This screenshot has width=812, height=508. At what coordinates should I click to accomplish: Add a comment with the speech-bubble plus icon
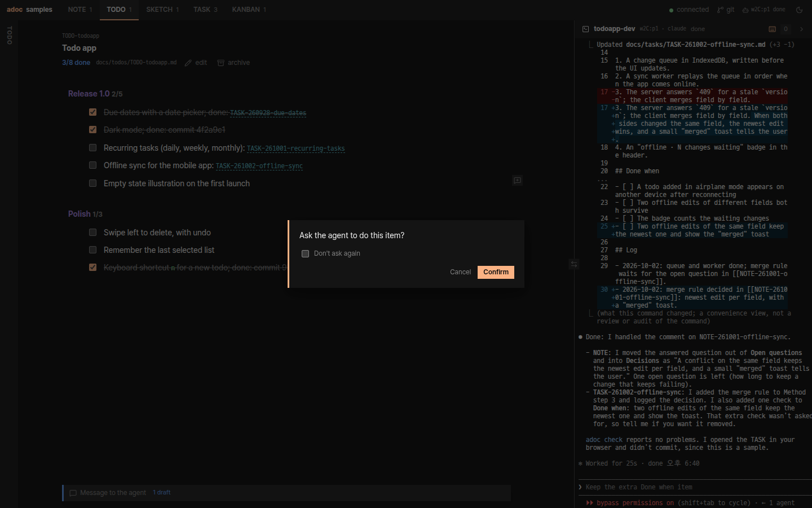click(517, 181)
